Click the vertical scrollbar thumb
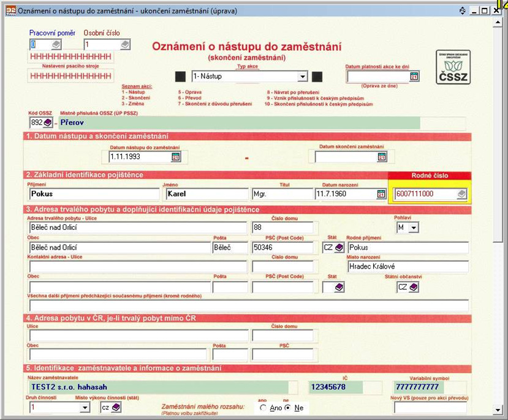This screenshot has width=508, height=420. (498, 134)
